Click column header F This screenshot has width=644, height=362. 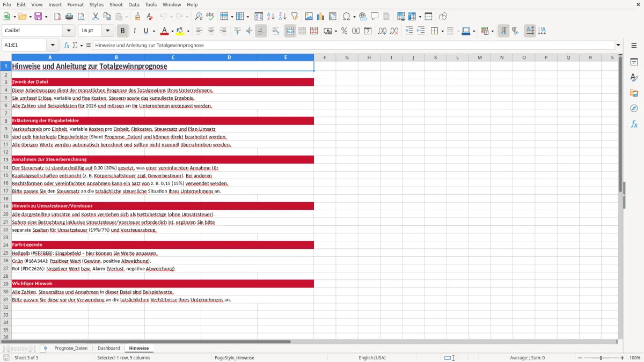click(x=325, y=57)
